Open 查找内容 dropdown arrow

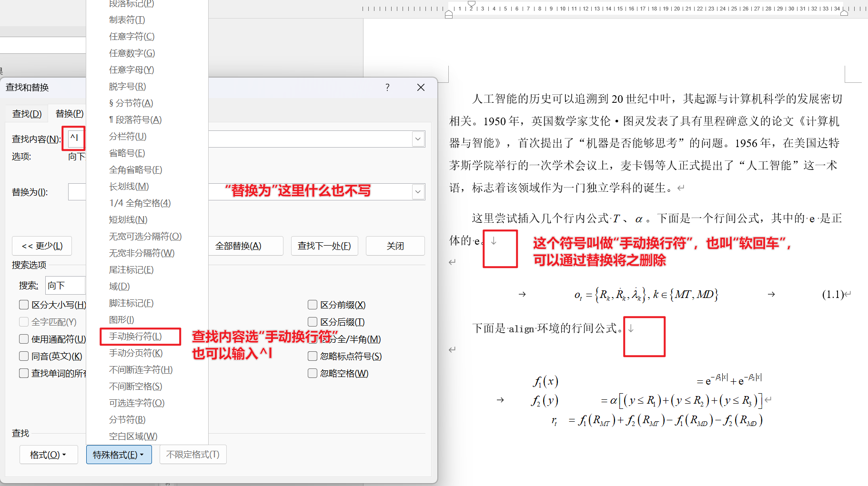418,139
